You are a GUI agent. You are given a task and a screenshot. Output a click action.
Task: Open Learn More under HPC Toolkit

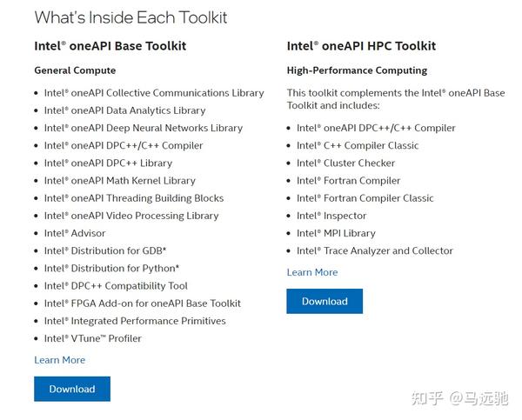pos(312,272)
